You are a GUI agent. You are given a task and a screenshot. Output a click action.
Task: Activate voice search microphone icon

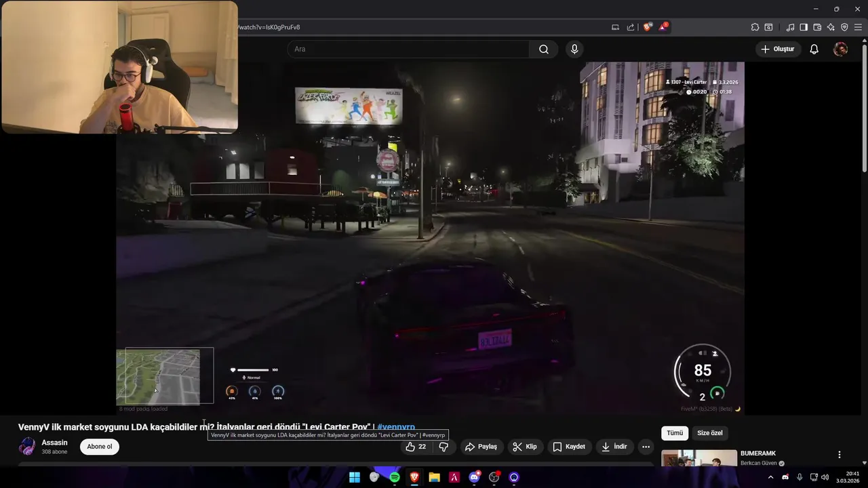point(574,49)
